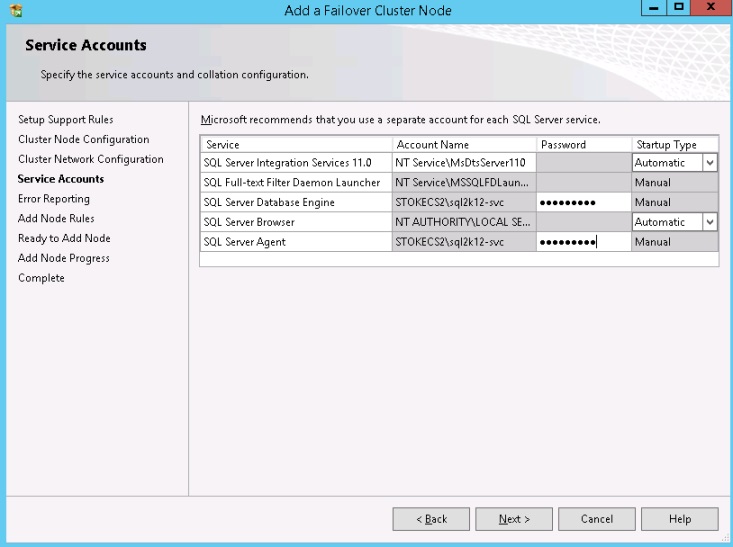Click the Database Engine account STOKECS2\sql2k12-svc

pyautogui.click(x=464, y=202)
